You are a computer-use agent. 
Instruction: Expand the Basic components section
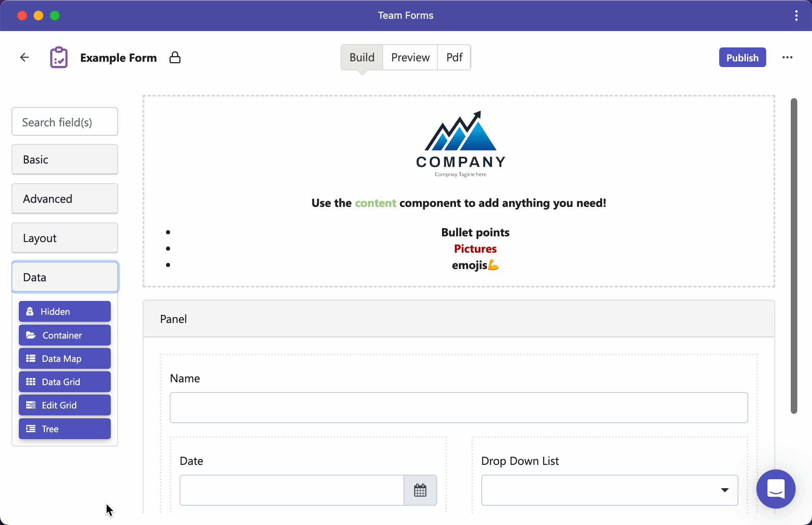pyautogui.click(x=65, y=159)
